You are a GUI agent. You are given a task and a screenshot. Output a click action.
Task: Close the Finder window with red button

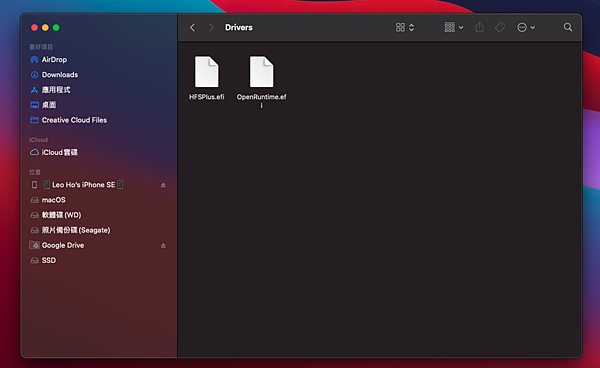click(34, 28)
